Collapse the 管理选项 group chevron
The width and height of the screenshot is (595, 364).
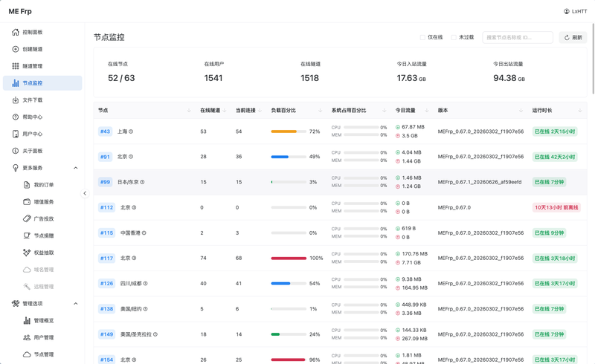point(76,304)
